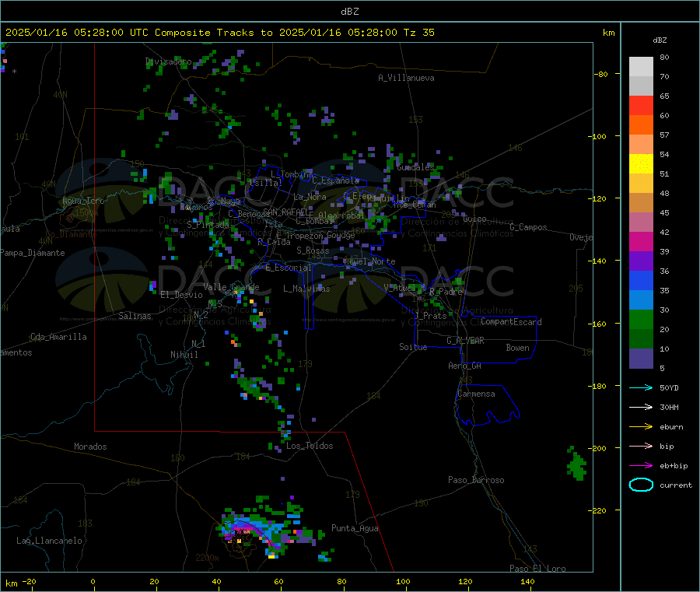Click the Guadales map label
This screenshot has height=592, width=700.
click(x=415, y=167)
